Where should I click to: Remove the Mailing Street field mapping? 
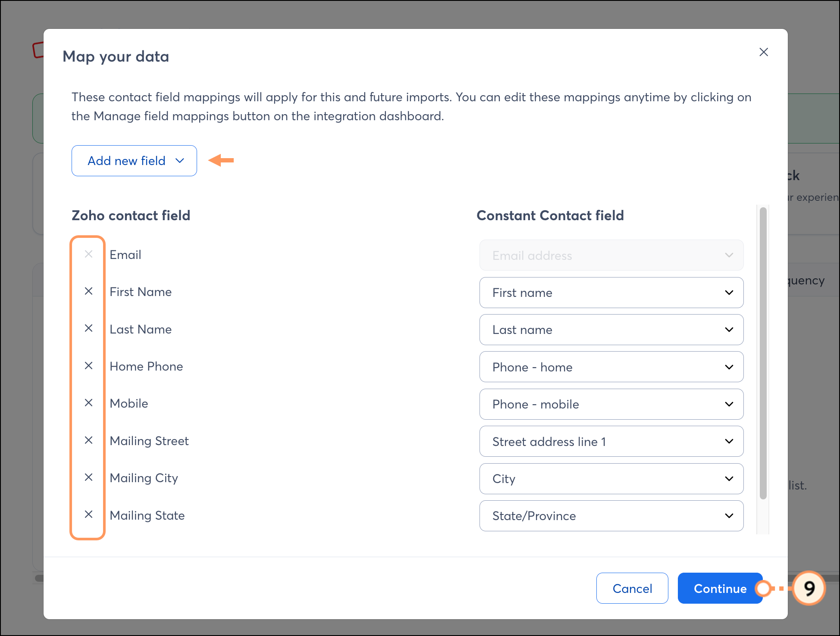(88, 440)
